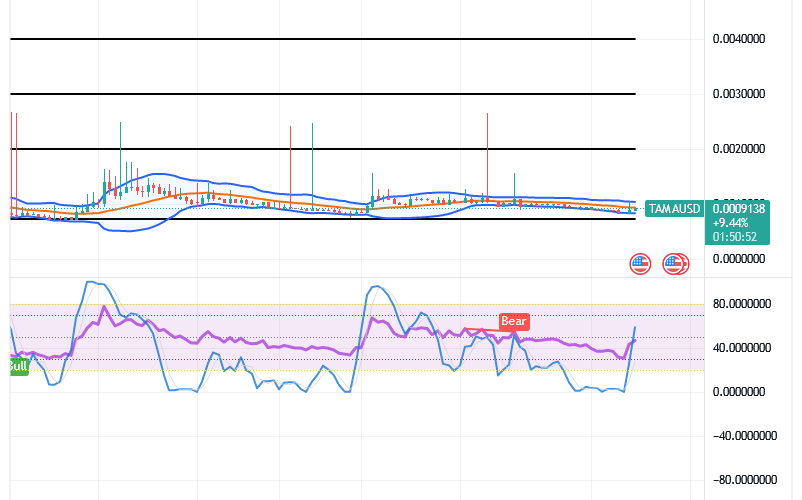Select the horizontal line at 0.0030000

[322, 94]
